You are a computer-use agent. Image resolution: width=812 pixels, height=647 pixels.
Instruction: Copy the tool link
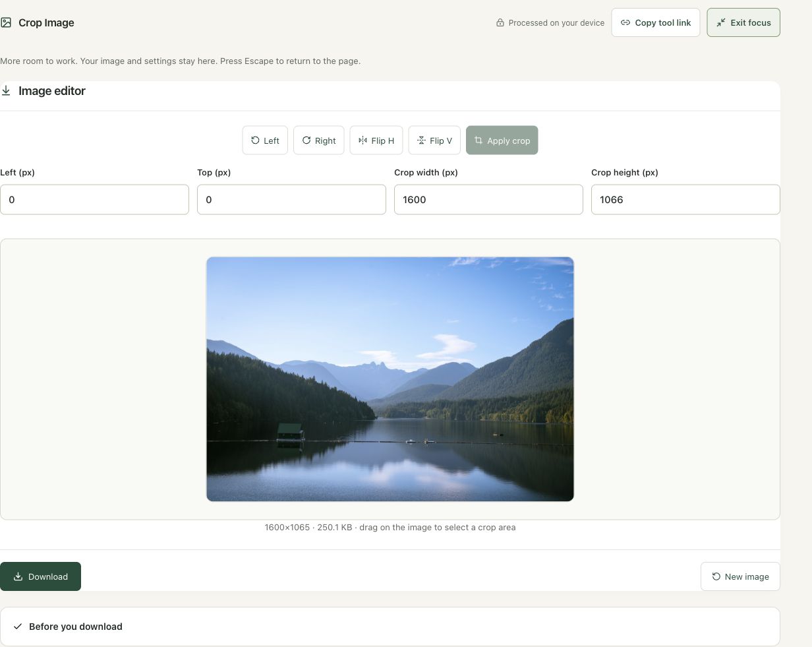pos(656,22)
